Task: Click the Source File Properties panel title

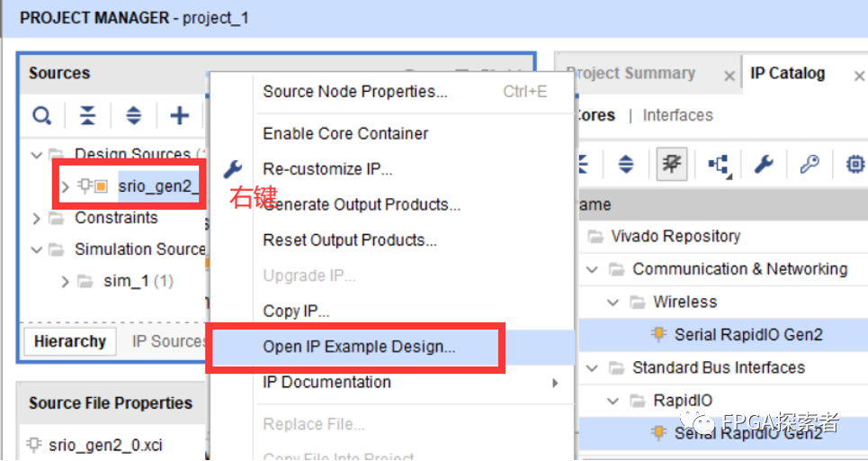Action: pos(110,403)
